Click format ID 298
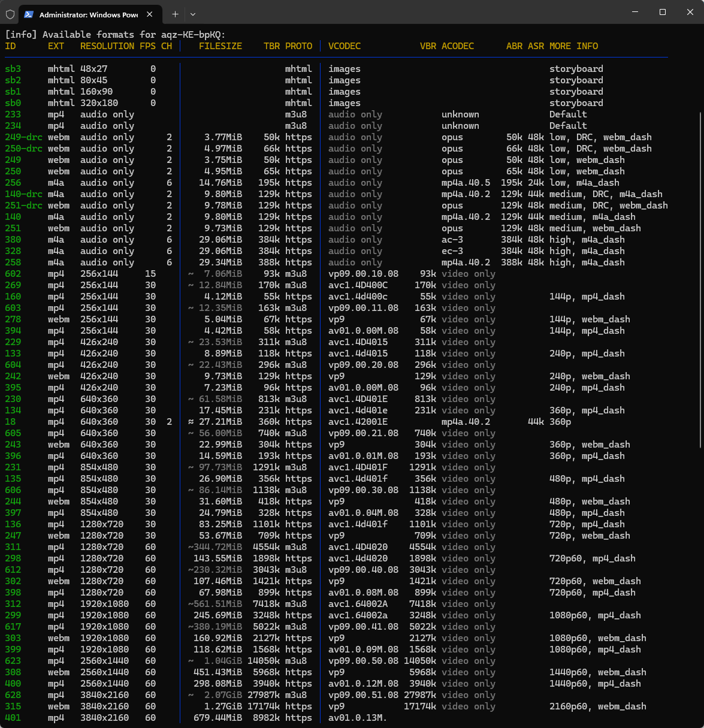Viewport: 704px width, 728px height. [13, 558]
